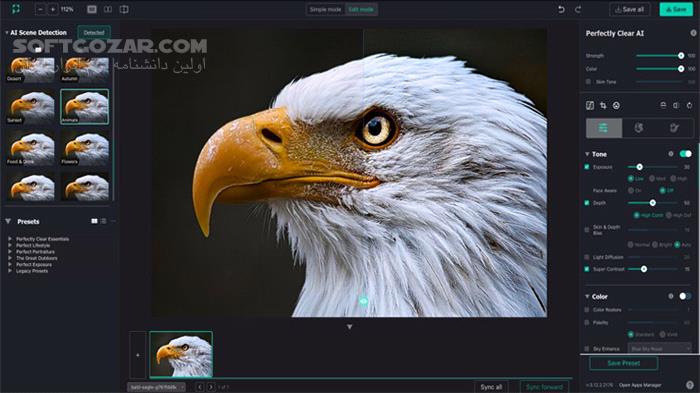Expand the Perfect Portraiture preset group
This screenshot has height=393, width=700.
pos(10,251)
